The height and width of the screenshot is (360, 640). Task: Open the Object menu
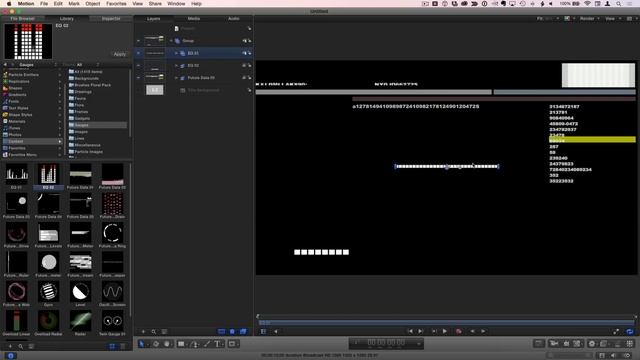point(93,3)
